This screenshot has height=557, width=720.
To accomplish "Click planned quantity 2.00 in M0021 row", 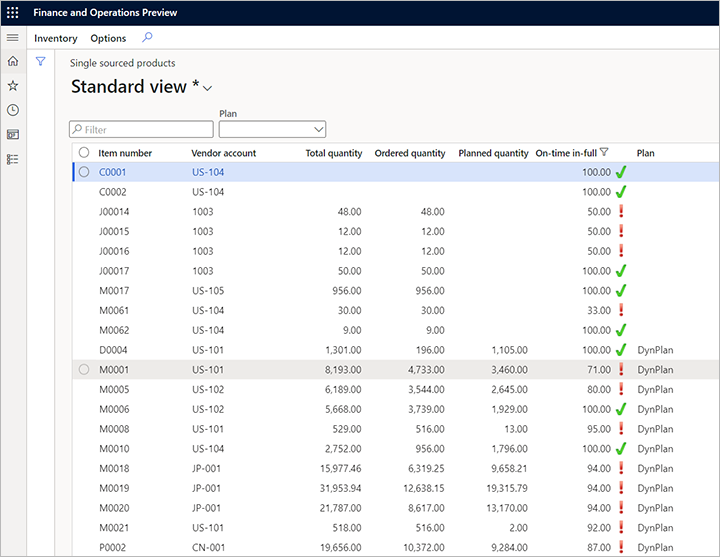I will coord(518,528).
